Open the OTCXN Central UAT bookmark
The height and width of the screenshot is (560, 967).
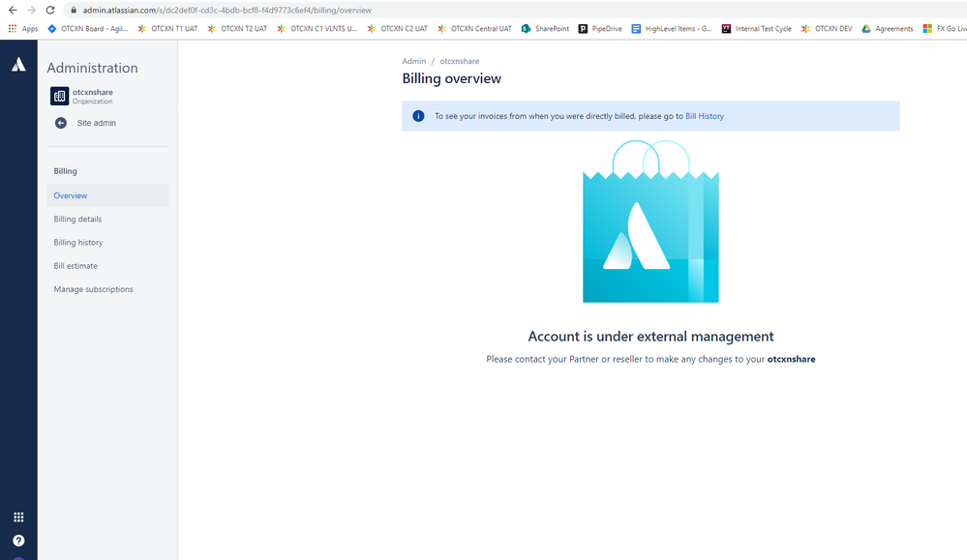[x=474, y=28]
